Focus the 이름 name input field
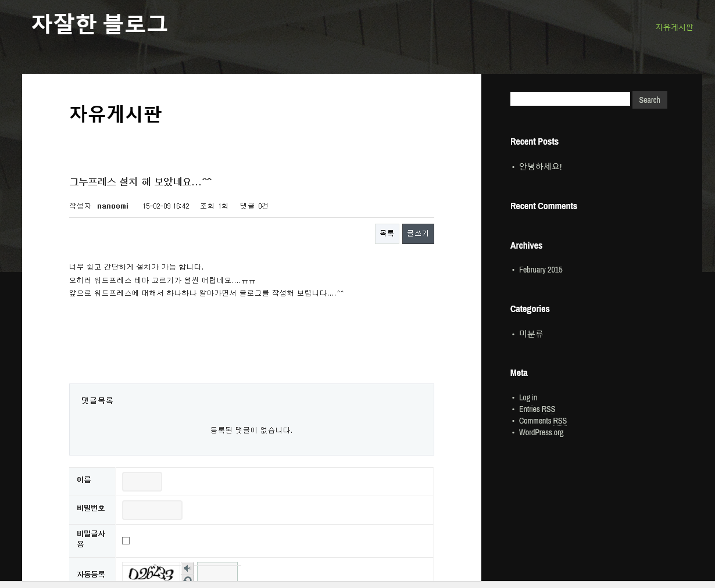This screenshot has width=715, height=588. pyautogui.click(x=142, y=482)
